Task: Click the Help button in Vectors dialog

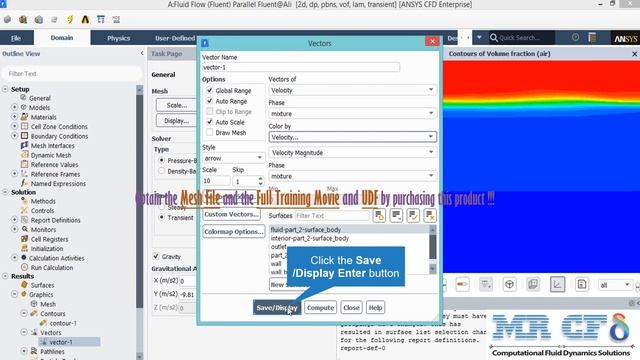Action: pyautogui.click(x=375, y=307)
